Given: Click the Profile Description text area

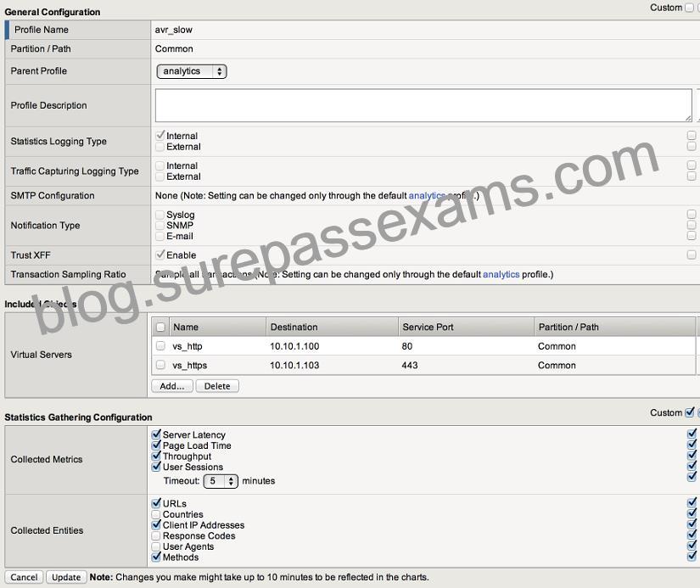Looking at the screenshot, I should (423, 105).
